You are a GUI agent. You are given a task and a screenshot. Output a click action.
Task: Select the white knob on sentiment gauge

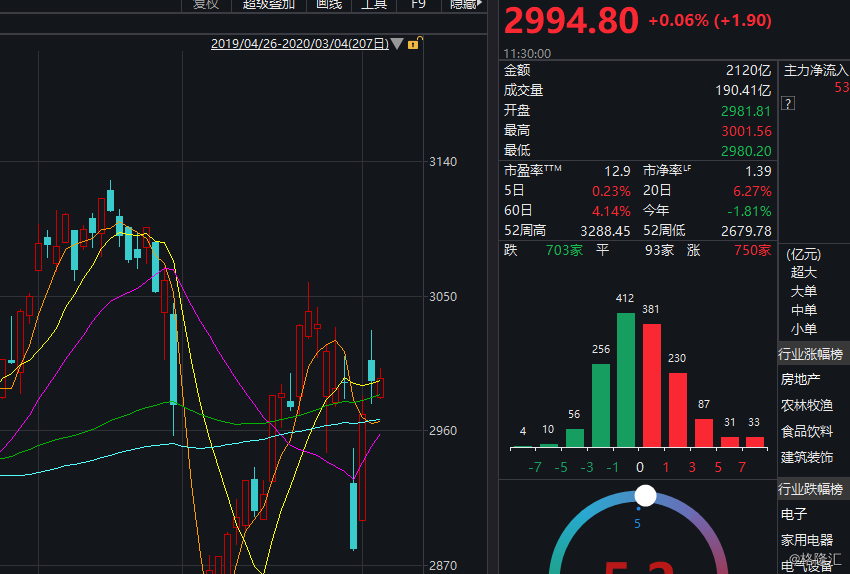point(645,495)
